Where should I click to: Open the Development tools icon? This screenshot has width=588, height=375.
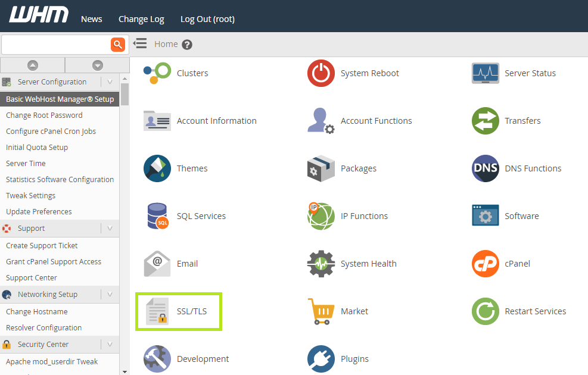click(x=157, y=359)
